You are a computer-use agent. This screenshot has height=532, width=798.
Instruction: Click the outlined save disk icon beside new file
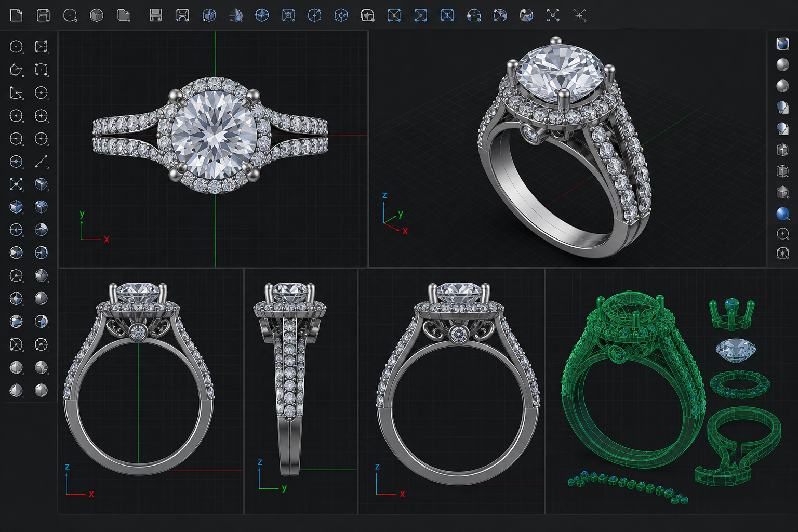43,15
